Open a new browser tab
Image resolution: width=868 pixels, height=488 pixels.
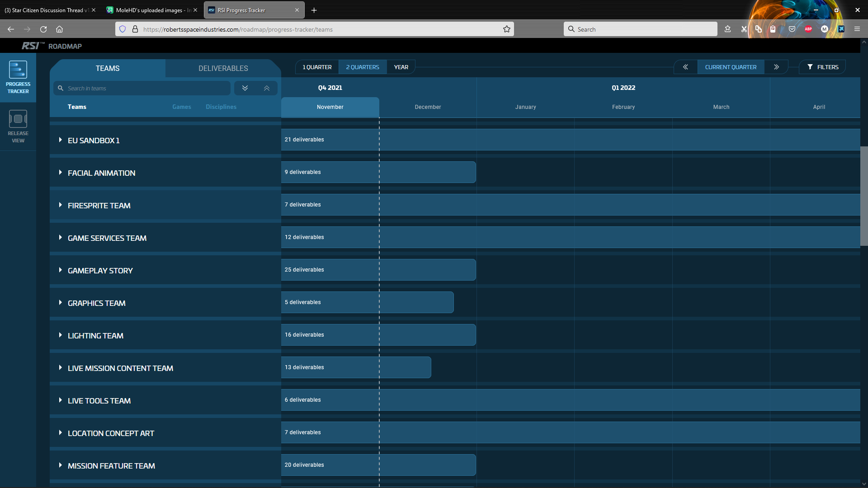click(314, 10)
